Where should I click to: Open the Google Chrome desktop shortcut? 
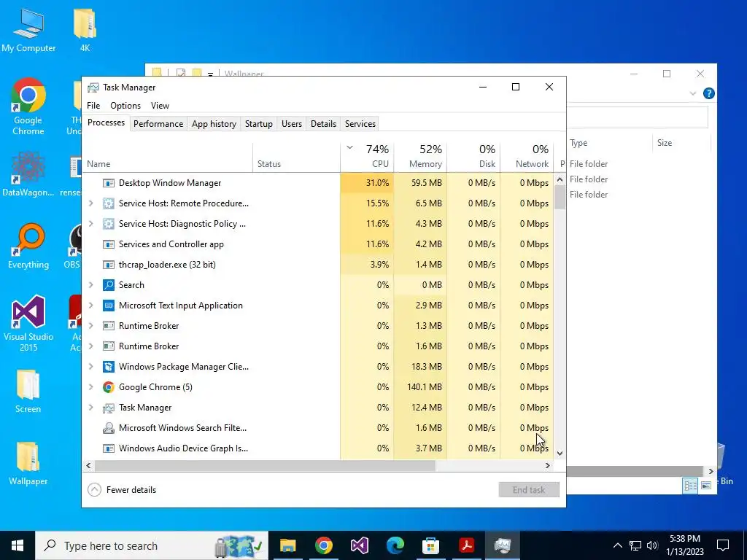coord(28,106)
